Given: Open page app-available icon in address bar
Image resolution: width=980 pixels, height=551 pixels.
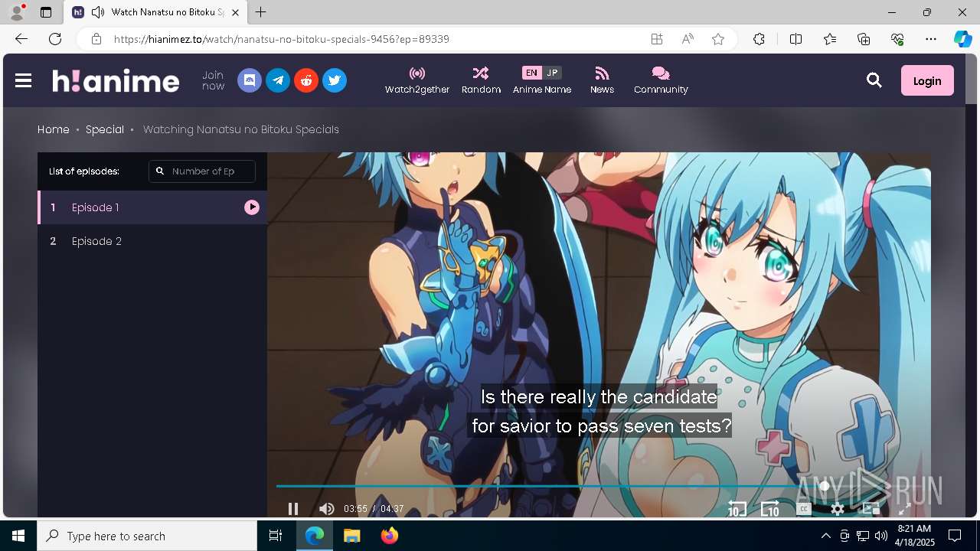Looking at the screenshot, I should coord(657,39).
